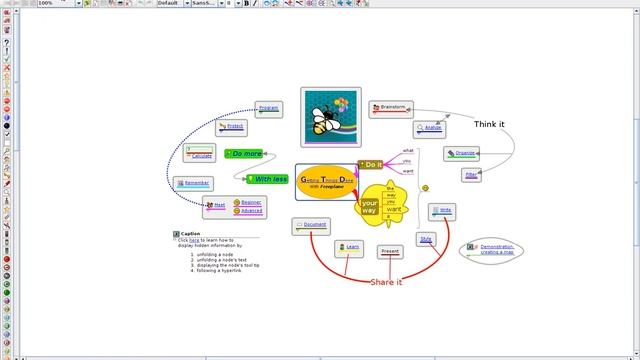Open the SansS... font family dropdown
Viewport: 640px width, 360px height.
pyautogui.click(x=221, y=3)
